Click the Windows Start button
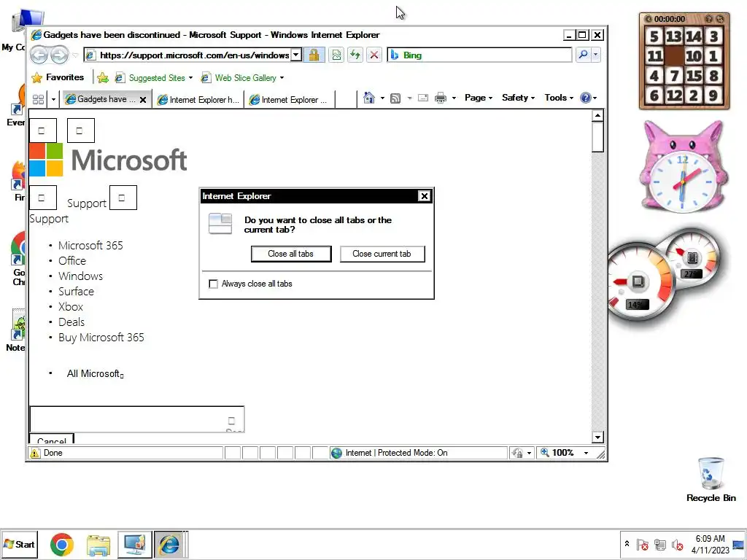Image resolution: width=747 pixels, height=560 pixels. coord(19,544)
